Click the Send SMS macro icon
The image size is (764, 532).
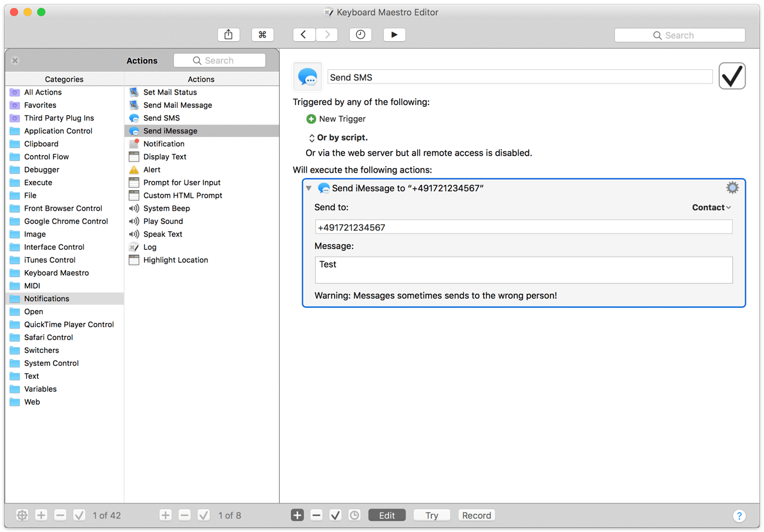coord(307,77)
